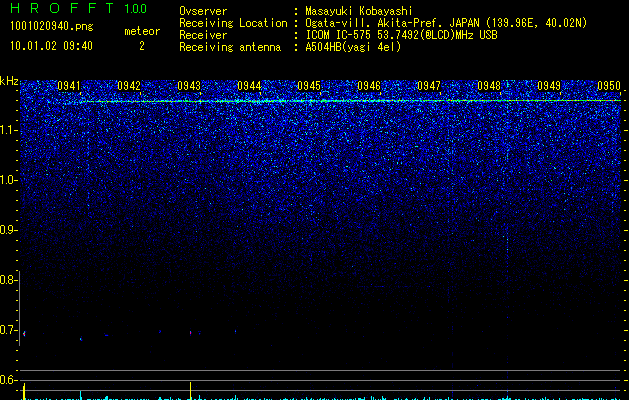
Task: Click the 'Receiving Location' label
Action: [233, 23]
